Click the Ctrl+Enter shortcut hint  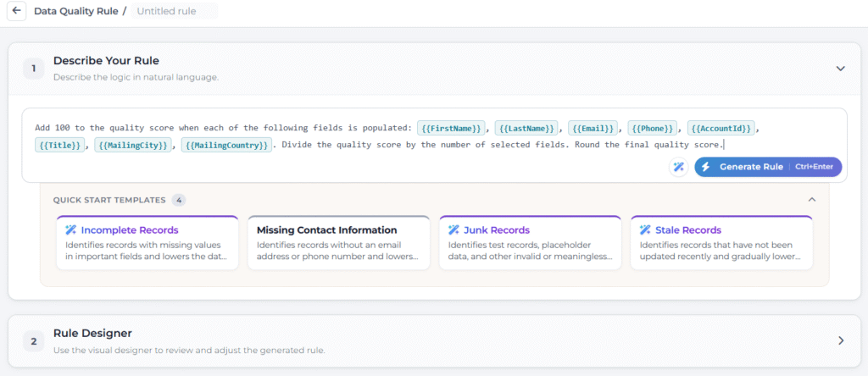[x=814, y=167]
